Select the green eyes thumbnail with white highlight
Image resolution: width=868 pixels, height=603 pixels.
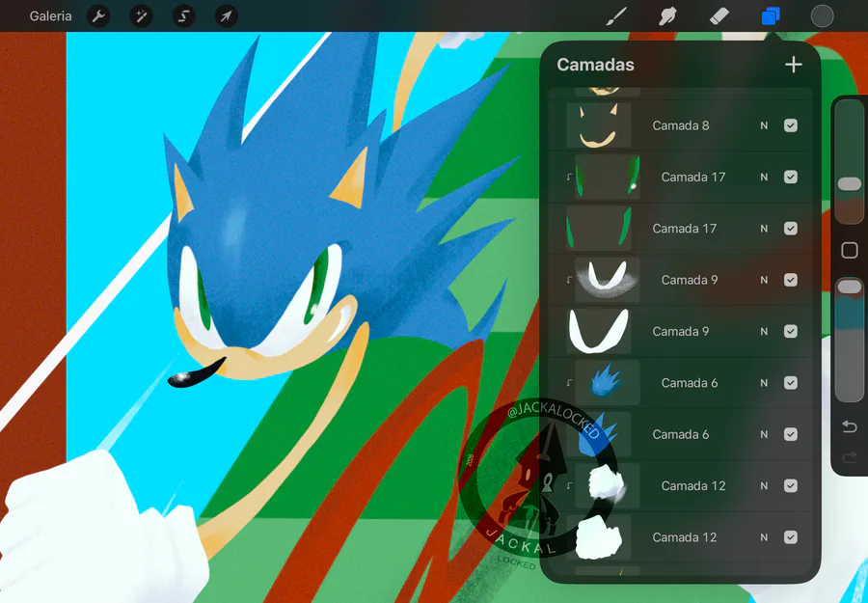608,178
